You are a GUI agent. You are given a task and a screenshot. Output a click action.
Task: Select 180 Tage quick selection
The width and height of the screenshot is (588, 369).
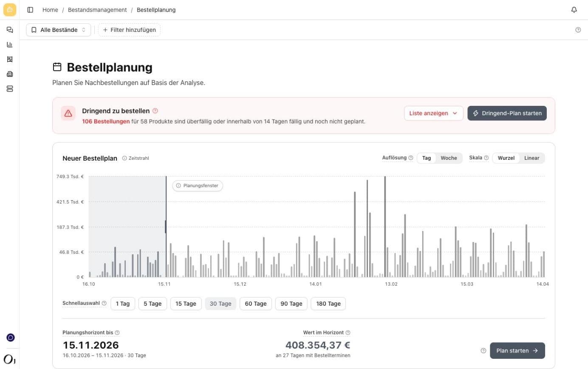pyautogui.click(x=328, y=304)
